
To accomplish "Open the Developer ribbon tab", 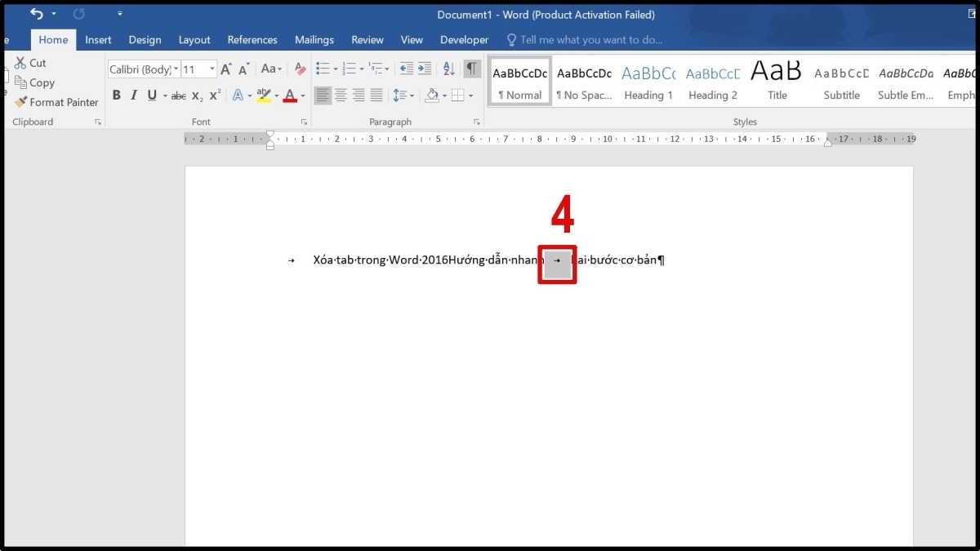I will click(464, 39).
